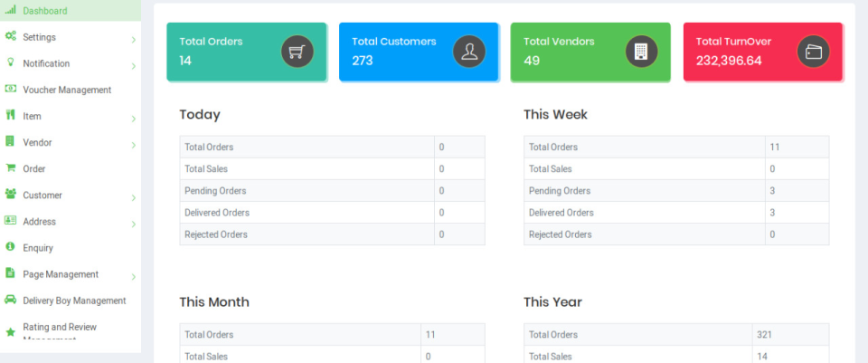Expand the Settings submenu chevron
The image size is (868, 363).
134,40
